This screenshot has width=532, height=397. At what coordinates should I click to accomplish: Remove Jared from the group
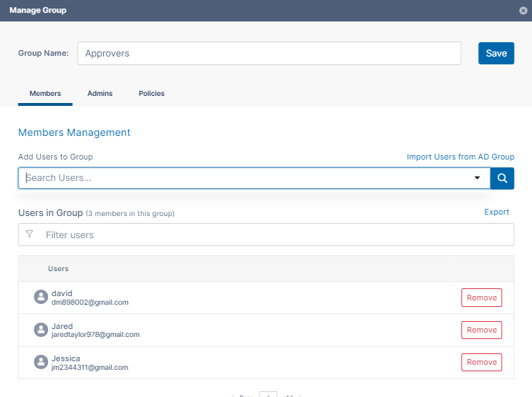click(481, 330)
